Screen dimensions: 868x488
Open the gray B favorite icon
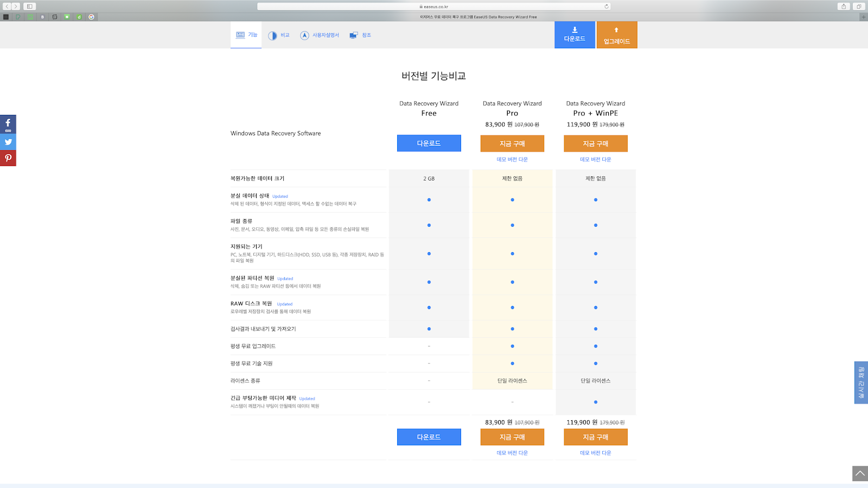pyautogui.click(x=42, y=17)
